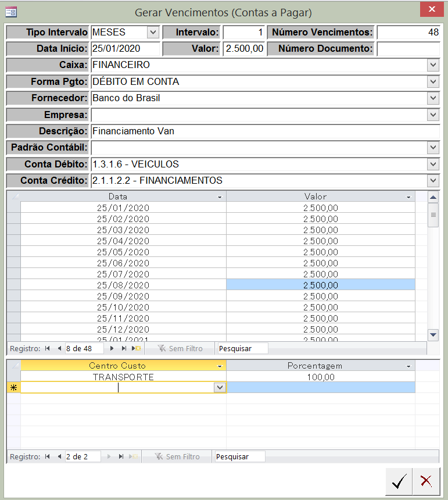
Task: Go to first record in vencimentos navigator
Action: (x=48, y=348)
